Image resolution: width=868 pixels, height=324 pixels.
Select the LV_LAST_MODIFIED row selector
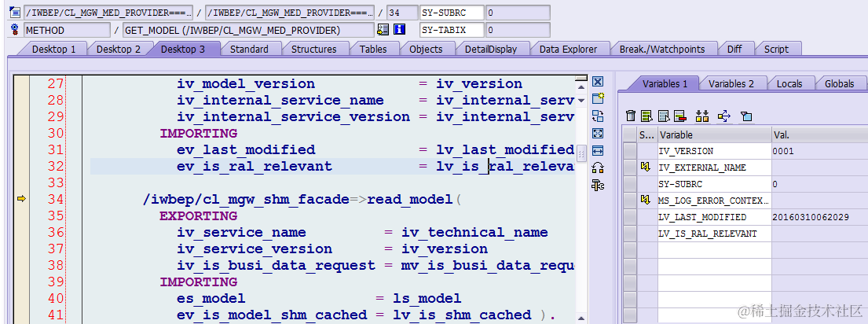click(629, 217)
